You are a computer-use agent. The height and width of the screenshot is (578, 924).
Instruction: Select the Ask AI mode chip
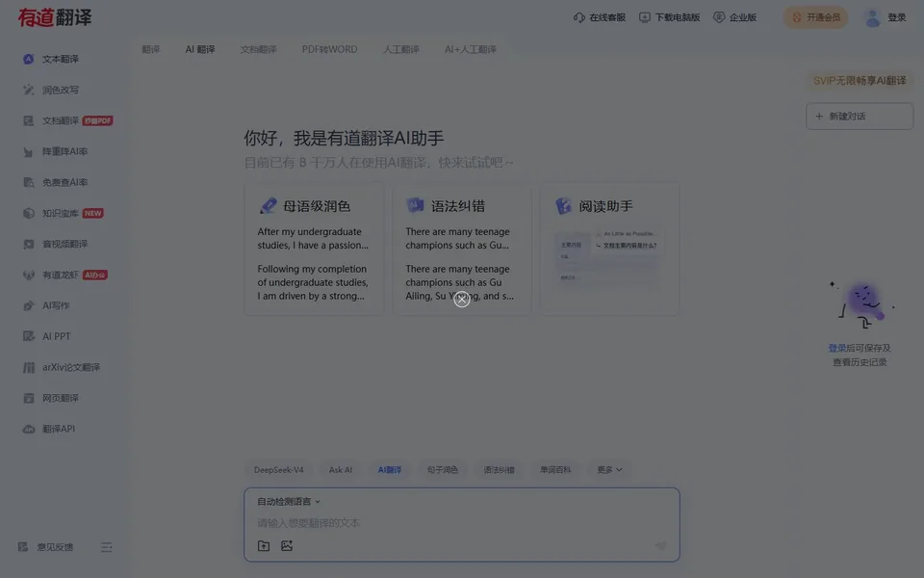point(341,469)
